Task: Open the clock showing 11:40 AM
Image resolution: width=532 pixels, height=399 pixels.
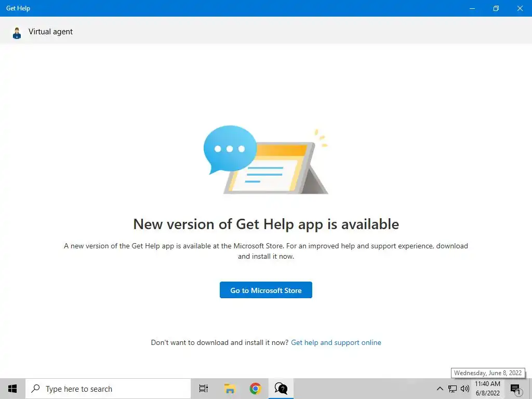Action: pos(487,389)
